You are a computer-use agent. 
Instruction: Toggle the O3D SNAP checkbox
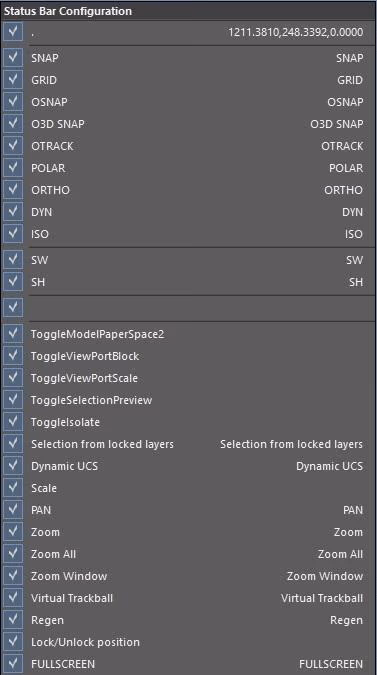12,123
